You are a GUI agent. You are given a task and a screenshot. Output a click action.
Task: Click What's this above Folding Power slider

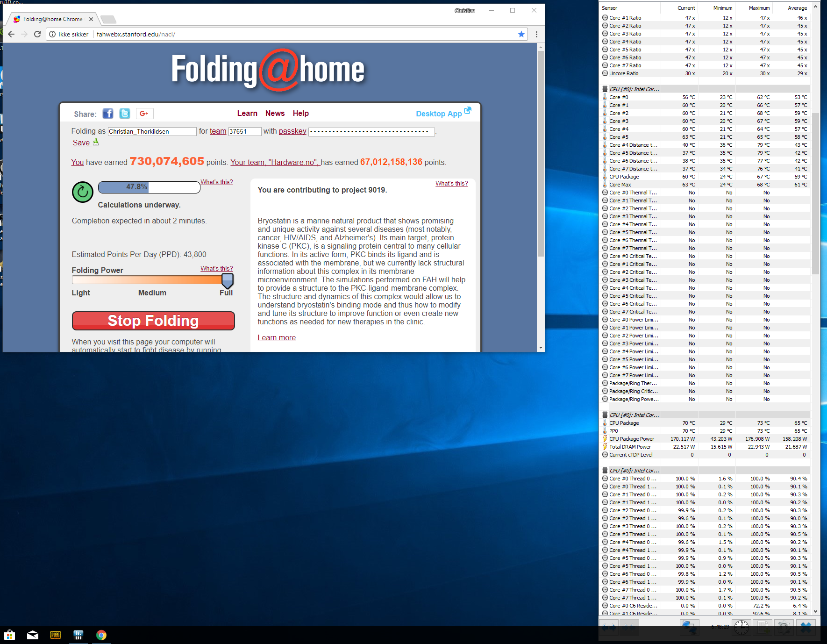click(x=217, y=269)
